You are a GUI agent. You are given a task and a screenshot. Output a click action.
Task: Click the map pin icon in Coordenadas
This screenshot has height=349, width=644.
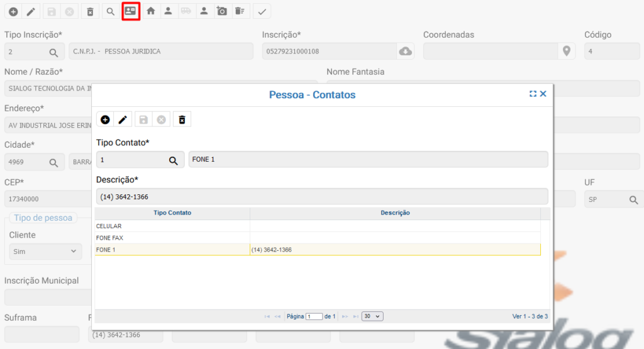pos(566,52)
